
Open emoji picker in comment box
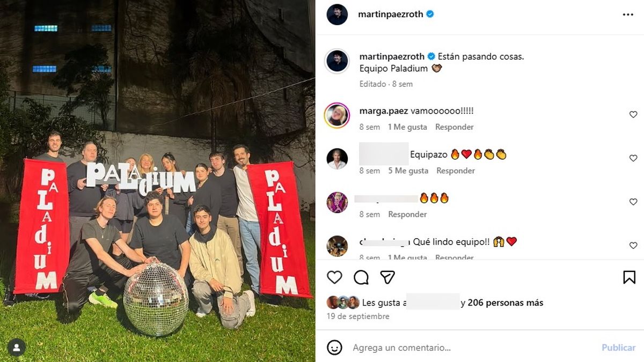pos(334,348)
